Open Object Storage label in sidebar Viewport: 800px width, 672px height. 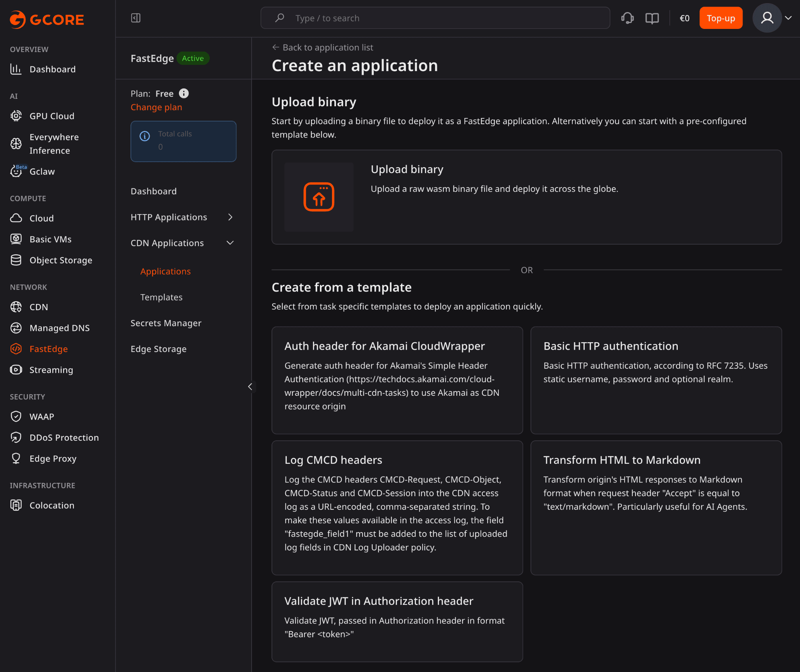(61, 260)
